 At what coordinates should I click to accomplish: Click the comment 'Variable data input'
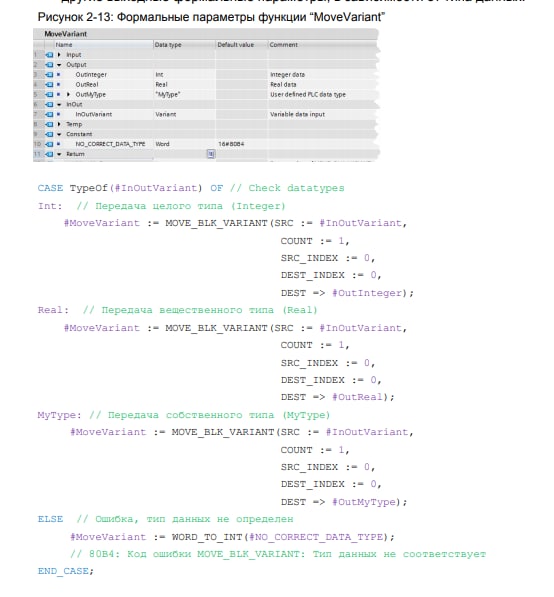[297, 114]
